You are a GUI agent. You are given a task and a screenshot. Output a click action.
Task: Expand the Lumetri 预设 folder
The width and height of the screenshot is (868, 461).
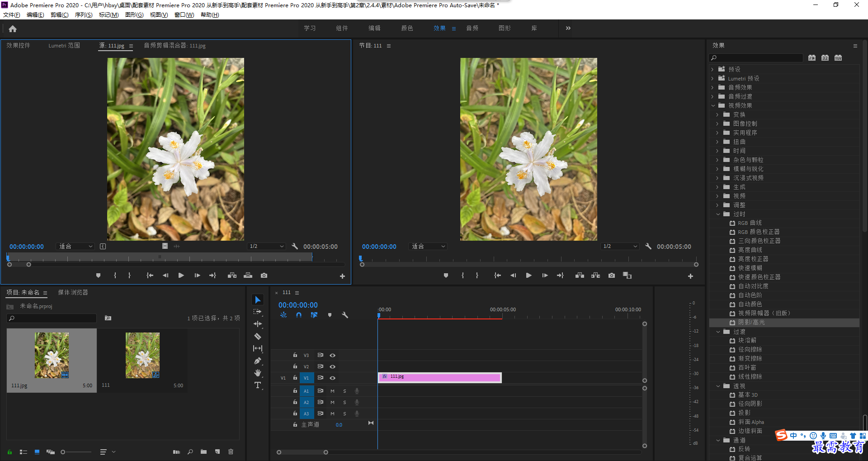(713, 78)
